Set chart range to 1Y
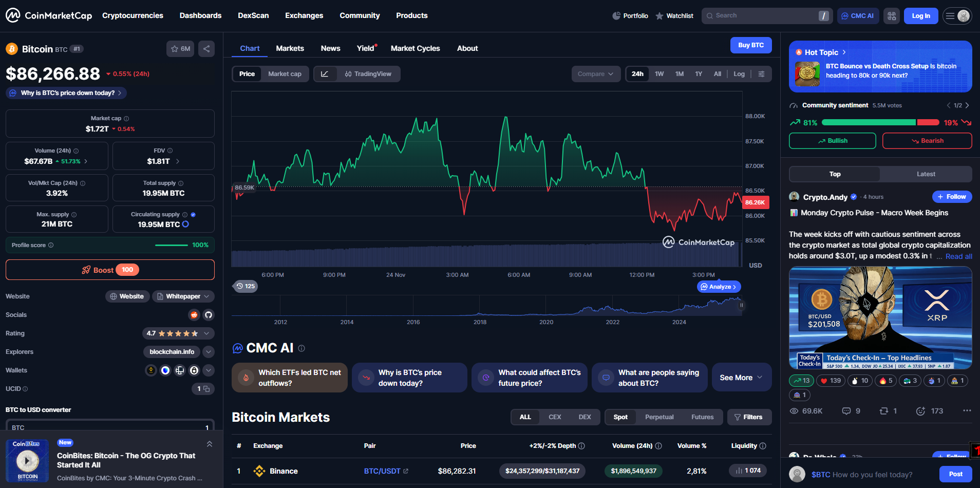 (699, 74)
